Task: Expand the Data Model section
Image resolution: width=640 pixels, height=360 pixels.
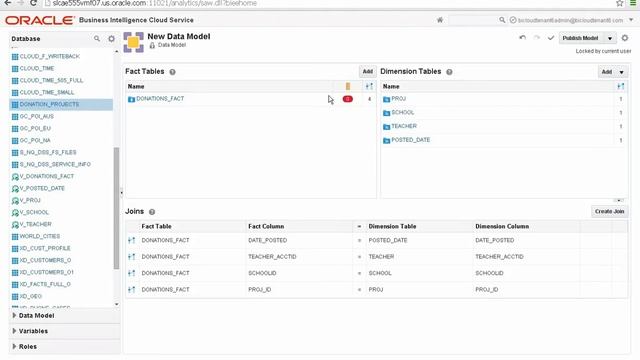Action: pos(14,316)
